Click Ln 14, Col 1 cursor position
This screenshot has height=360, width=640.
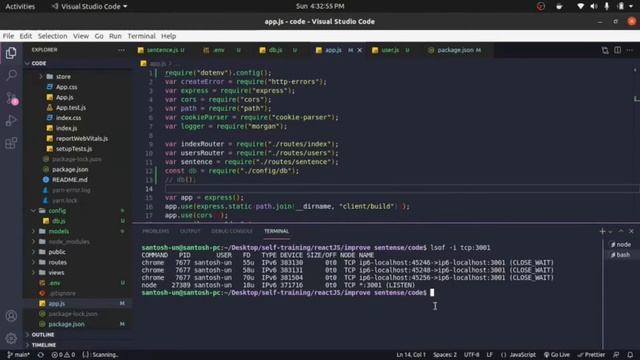pos(411,355)
